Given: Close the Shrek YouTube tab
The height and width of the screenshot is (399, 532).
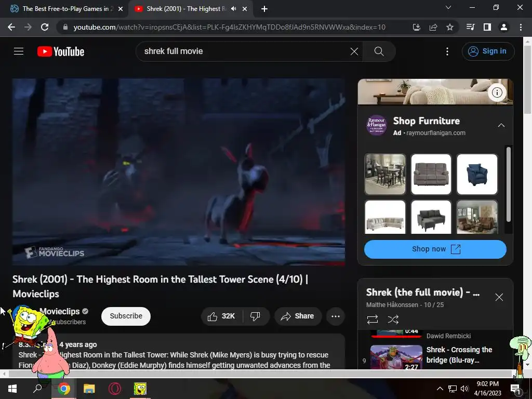Looking at the screenshot, I should [245, 9].
